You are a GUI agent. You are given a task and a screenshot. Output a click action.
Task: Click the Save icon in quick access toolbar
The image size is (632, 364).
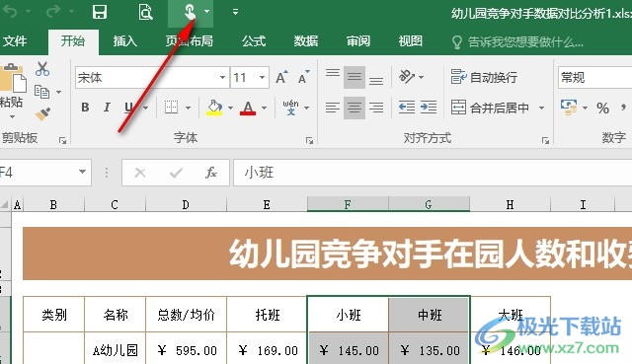pyautogui.click(x=99, y=12)
